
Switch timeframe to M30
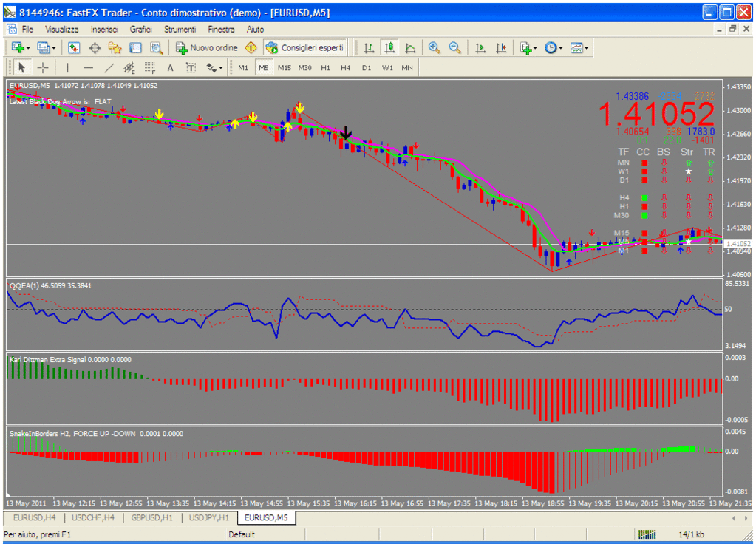pos(304,68)
